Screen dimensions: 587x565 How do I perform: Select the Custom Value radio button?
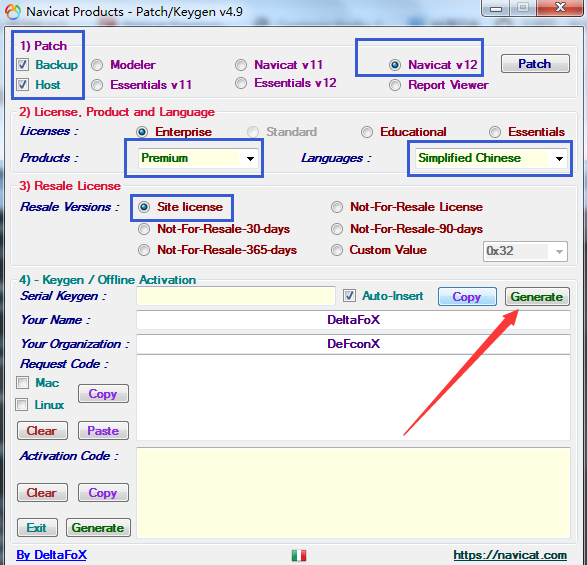pos(337,250)
